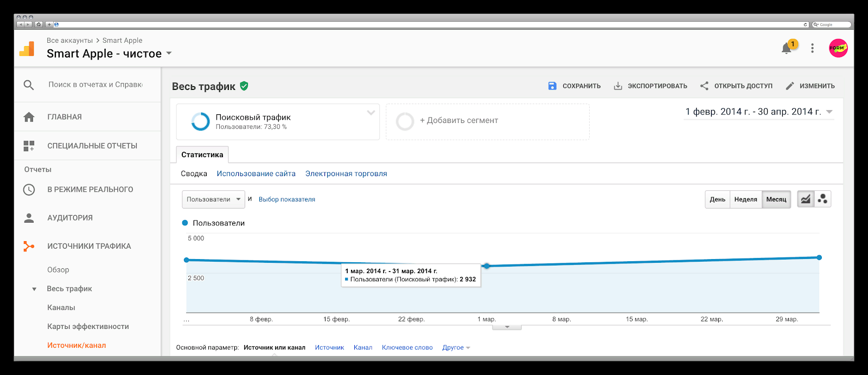
Task: Click browser back arrow button
Action: (x=20, y=24)
